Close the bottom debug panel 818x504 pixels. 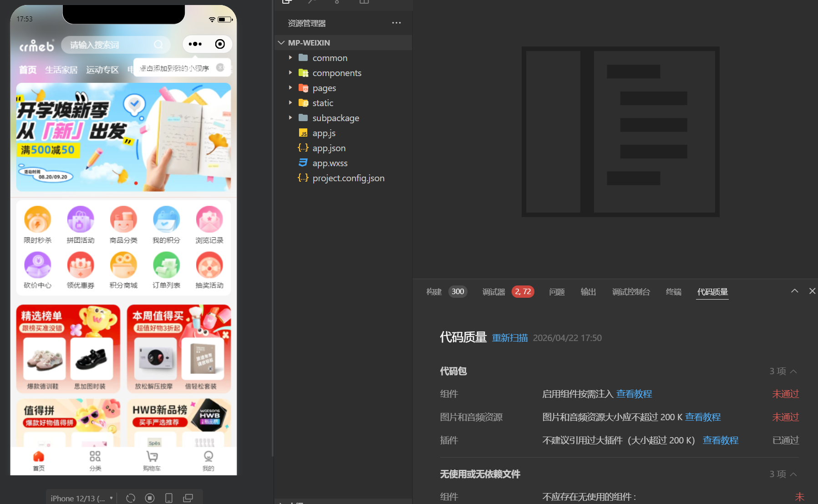[812, 291]
